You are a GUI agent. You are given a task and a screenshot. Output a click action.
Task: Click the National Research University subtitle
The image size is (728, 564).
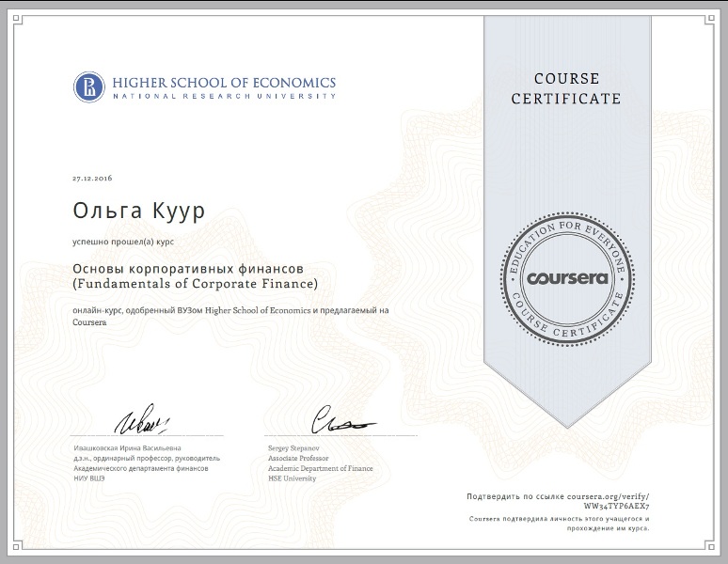tap(223, 97)
